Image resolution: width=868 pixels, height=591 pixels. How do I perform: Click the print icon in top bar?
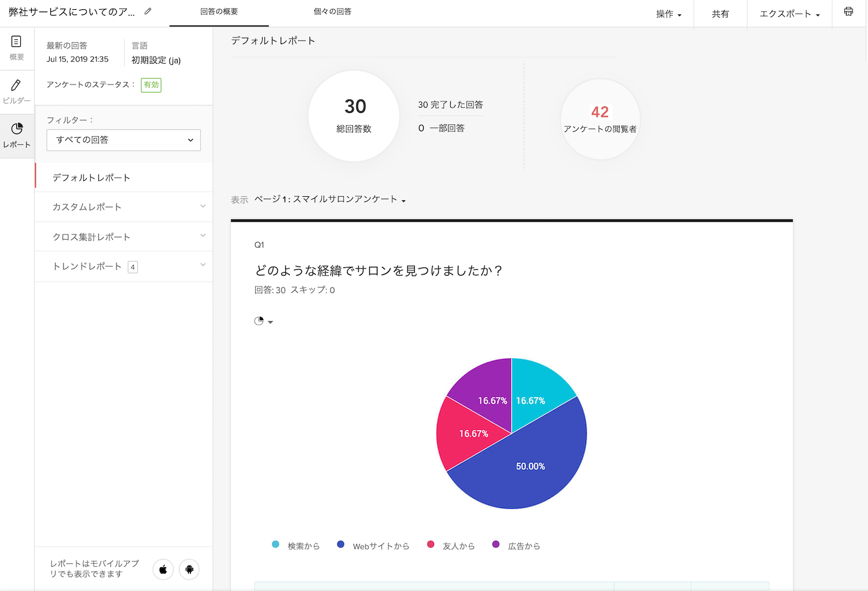pos(848,12)
